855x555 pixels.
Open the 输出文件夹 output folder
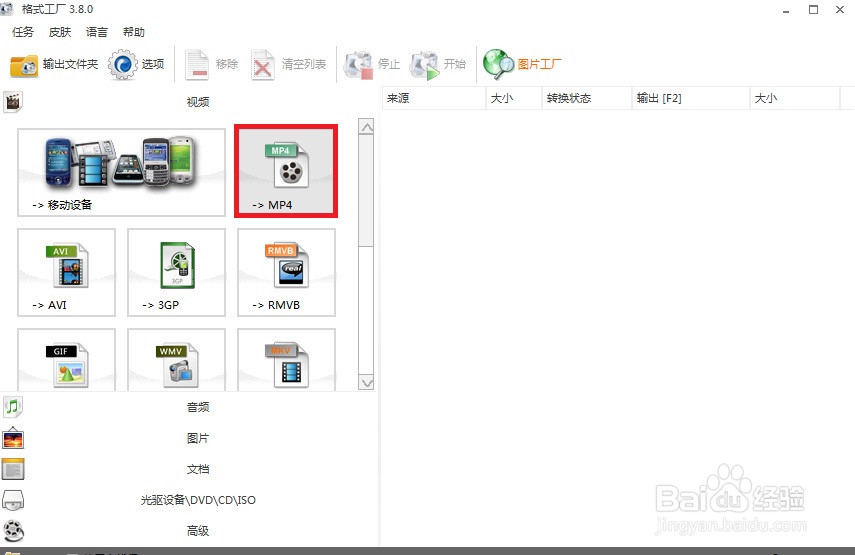pyautogui.click(x=54, y=65)
